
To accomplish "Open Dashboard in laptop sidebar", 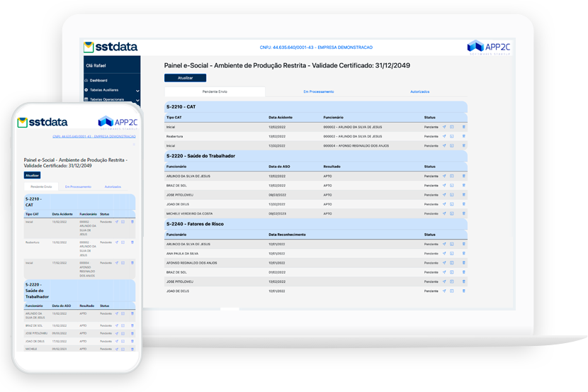I will coord(98,80).
